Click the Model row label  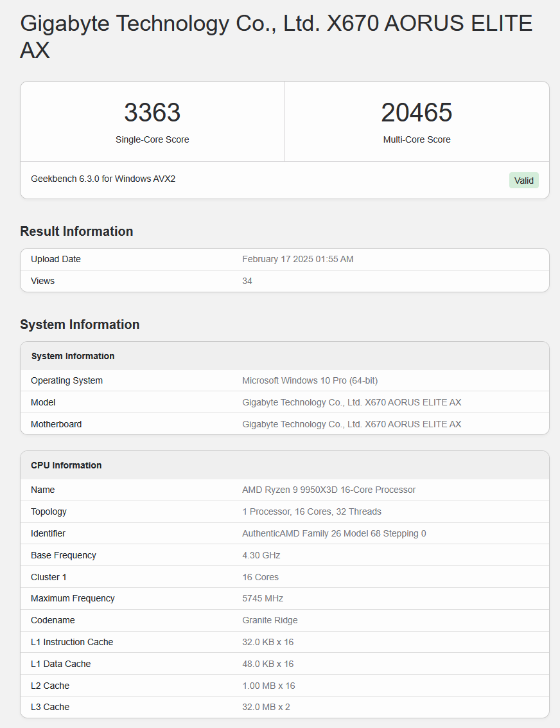tap(43, 402)
